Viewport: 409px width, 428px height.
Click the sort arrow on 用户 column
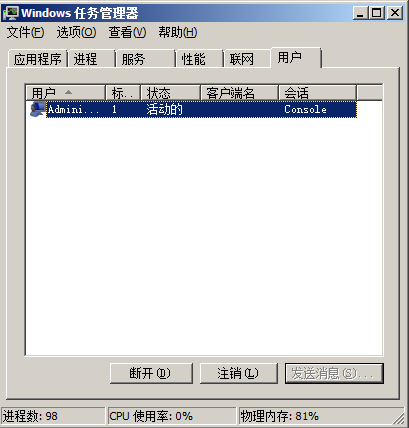(x=68, y=92)
